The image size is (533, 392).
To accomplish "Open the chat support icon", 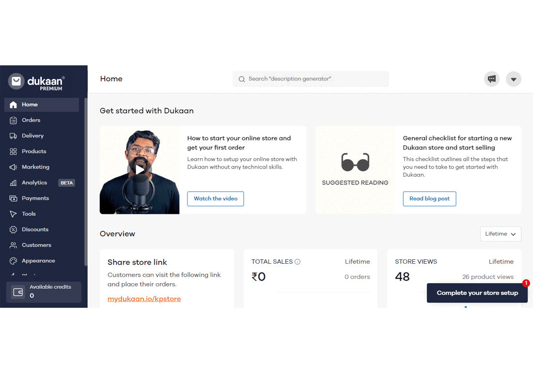I will [491, 78].
